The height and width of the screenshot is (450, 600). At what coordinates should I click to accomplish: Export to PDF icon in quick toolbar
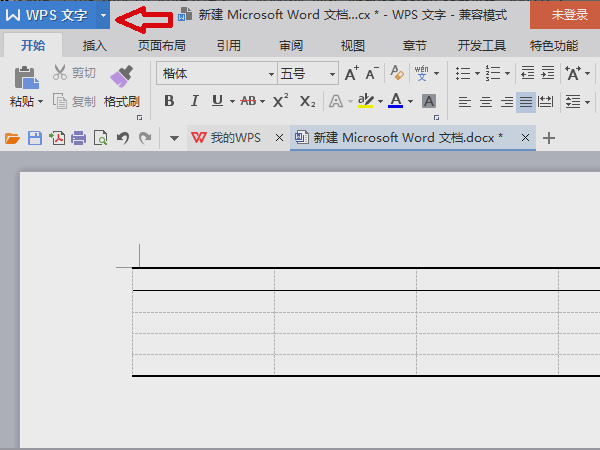[57, 138]
